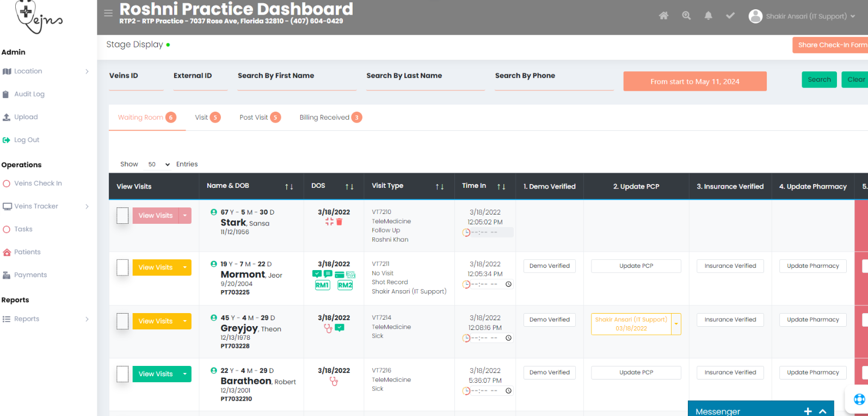Select the checkbox for Theon Greyjoy's row
Screen dimensions: 868x416
click(x=123, y=321)
